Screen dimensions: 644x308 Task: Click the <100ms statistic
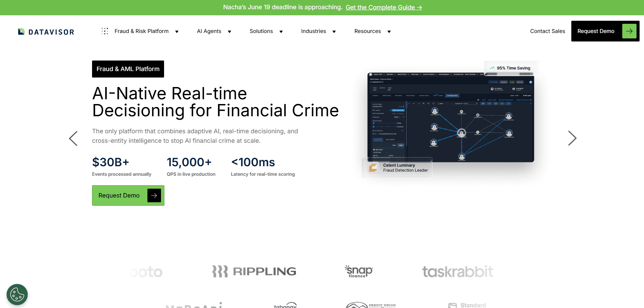[253, 162]
